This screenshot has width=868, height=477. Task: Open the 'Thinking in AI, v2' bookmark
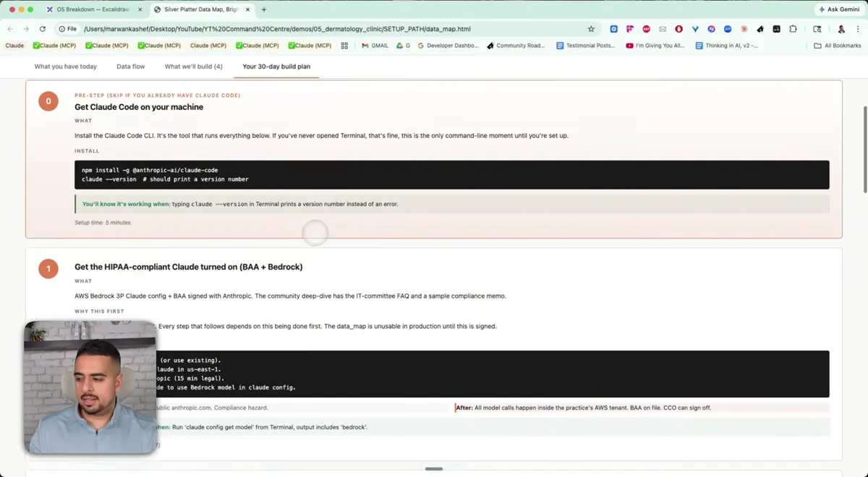(727, 46)
